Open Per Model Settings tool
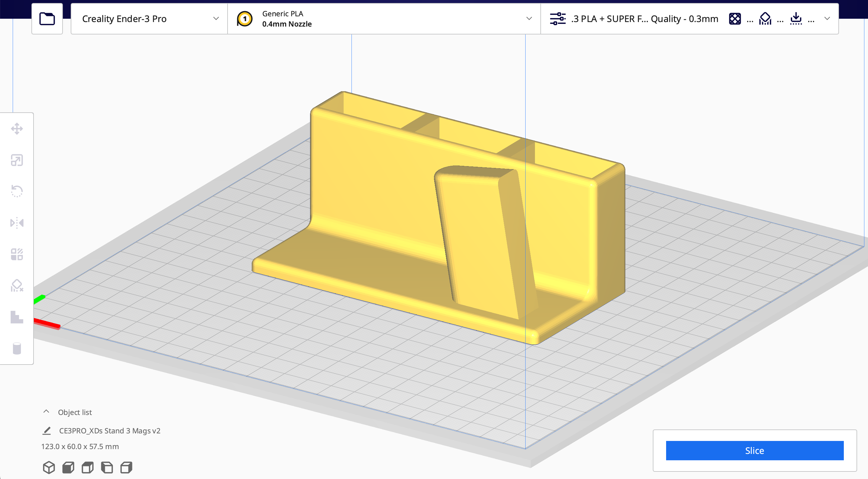 pos(17,254)
